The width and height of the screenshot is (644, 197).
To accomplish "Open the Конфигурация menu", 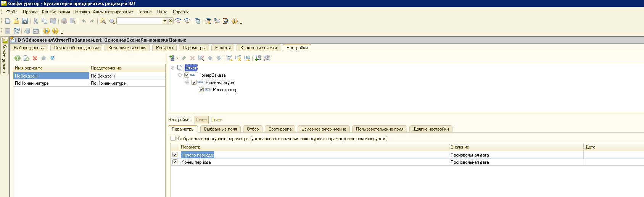I will tap(56, 12).
